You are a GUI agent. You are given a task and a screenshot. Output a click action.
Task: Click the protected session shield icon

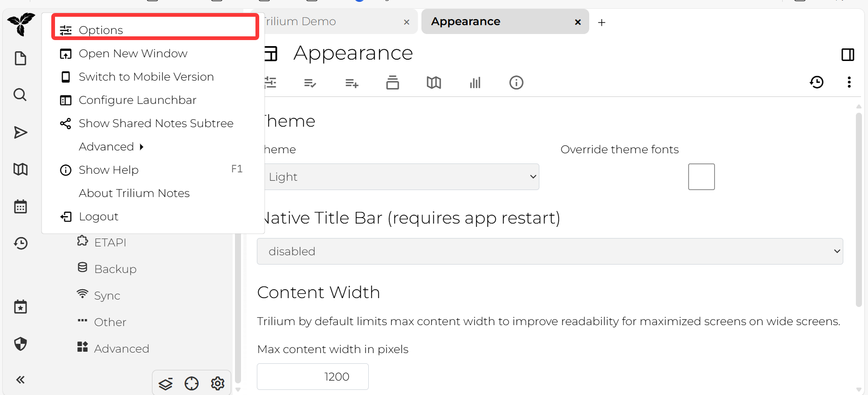pyautogui.click(x=21, y=344)
